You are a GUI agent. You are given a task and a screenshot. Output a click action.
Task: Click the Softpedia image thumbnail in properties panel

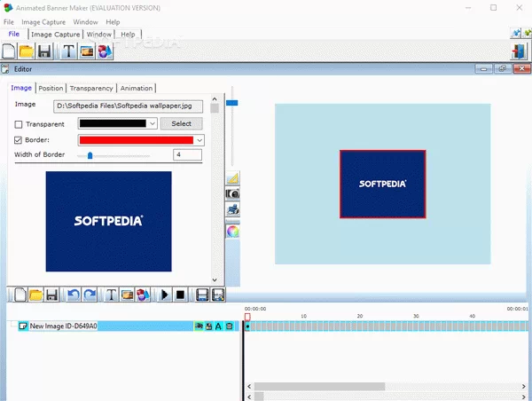[x=108, y=222]
